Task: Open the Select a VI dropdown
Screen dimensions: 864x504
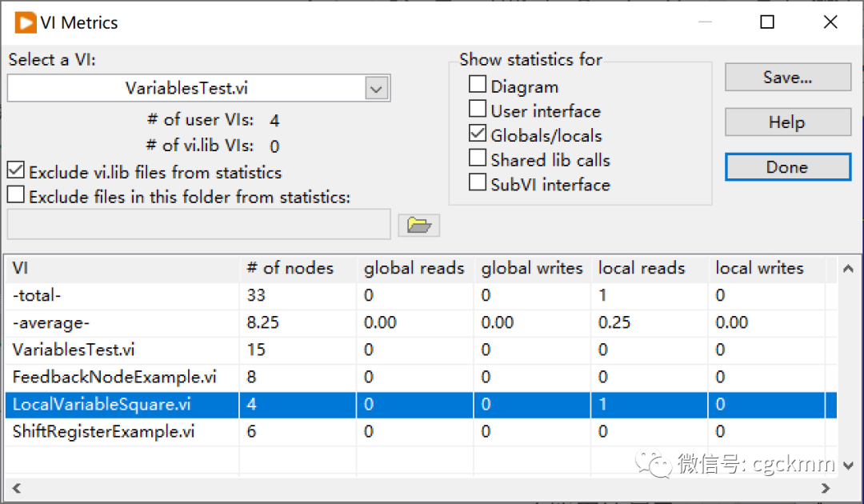Action: tap(377, 89)
